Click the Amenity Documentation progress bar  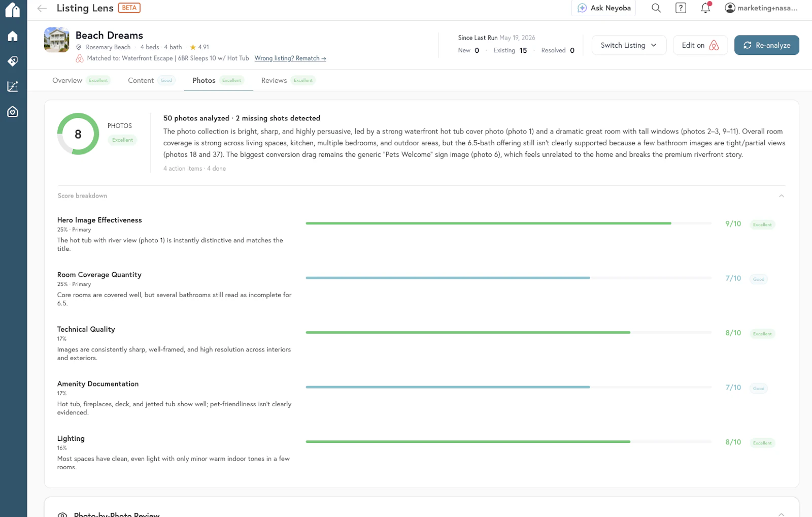click(x=509, y=387)
